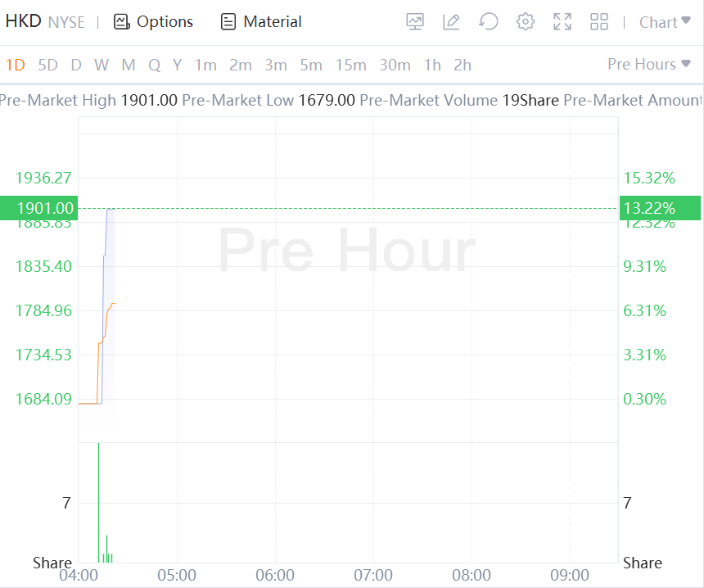Viewport: 704px width, 588px height.
Task: Switch to the 1h interval
Action: tap(432, 65)
